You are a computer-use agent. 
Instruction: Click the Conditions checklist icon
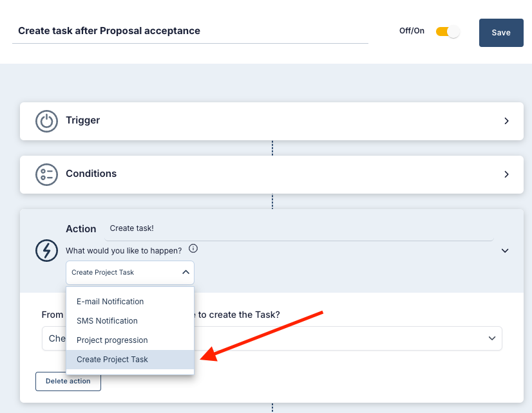[46, 174]
